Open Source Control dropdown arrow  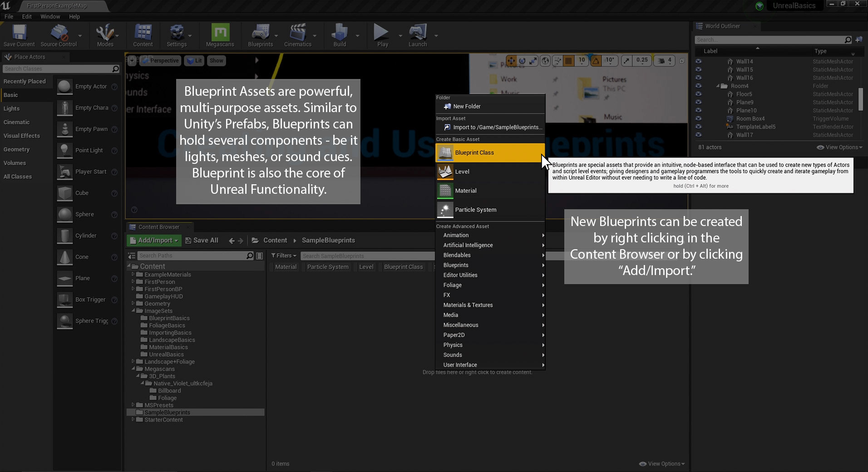pos(80,35)
